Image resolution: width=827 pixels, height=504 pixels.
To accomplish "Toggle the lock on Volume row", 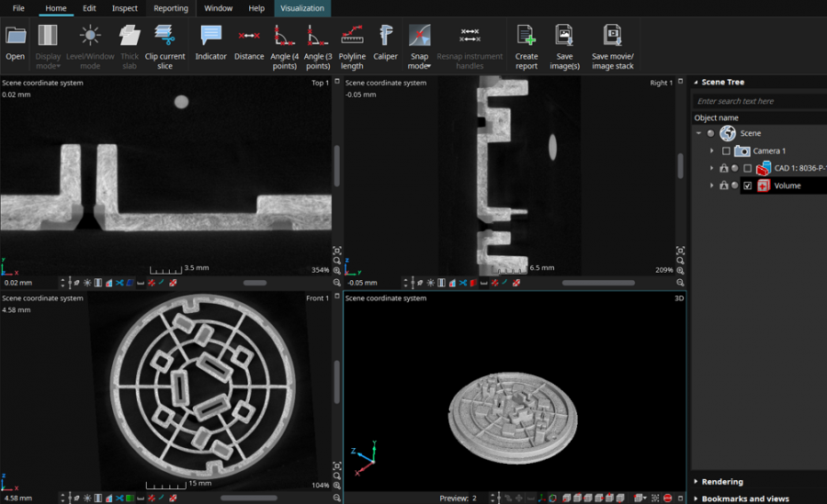I will click(x=724, y=185).
